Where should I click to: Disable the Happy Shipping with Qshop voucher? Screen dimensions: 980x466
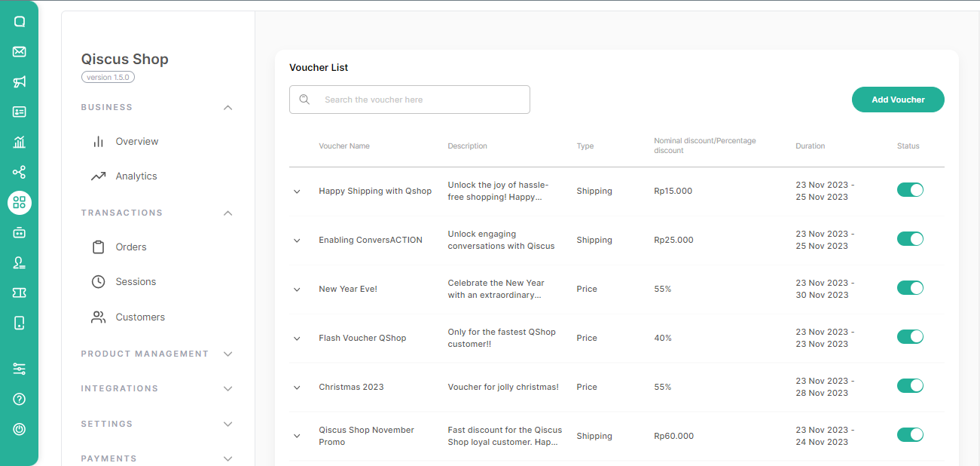tap(910, 190)
